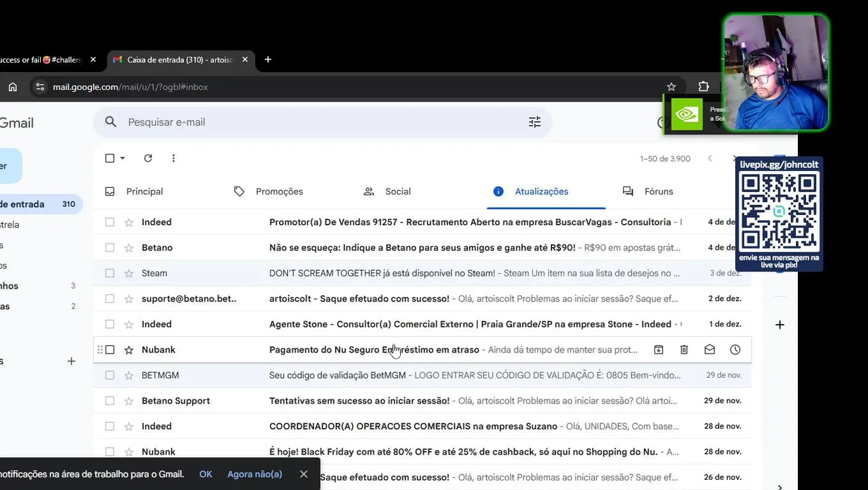Tick checkbox for Indeed Agente Stone email

(x=110, y=324)
